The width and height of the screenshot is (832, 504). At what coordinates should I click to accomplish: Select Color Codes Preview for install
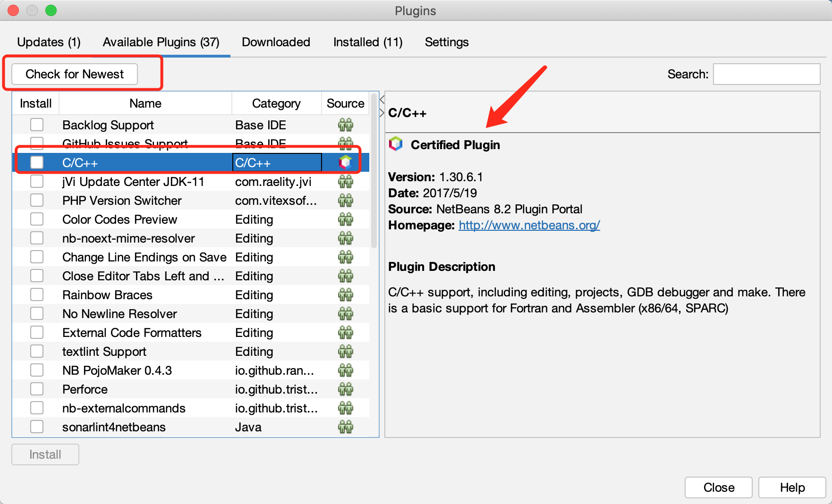click(37, 219)
